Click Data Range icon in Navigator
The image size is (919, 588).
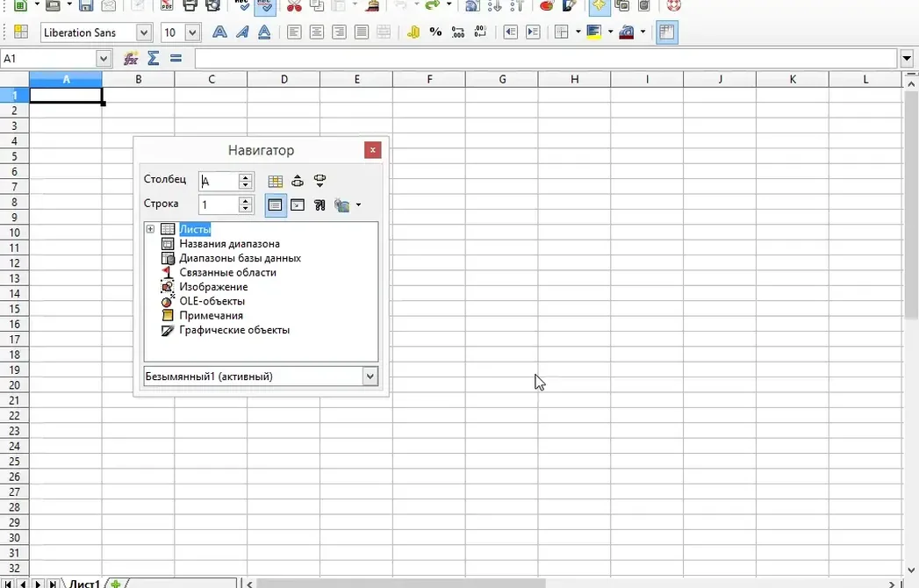pyautogui.click(x=275, y=181)
